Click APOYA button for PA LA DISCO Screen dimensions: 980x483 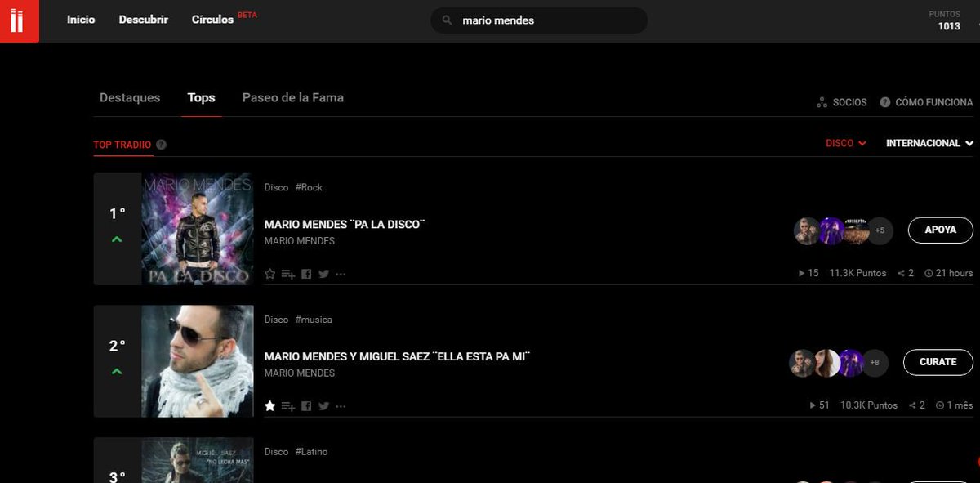pyautogui.click(x=941, y=230)
